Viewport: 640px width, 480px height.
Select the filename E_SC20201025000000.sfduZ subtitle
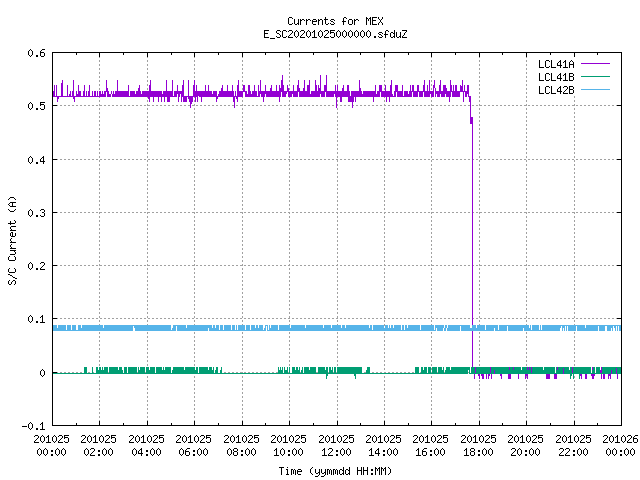[x=335, y=34]
